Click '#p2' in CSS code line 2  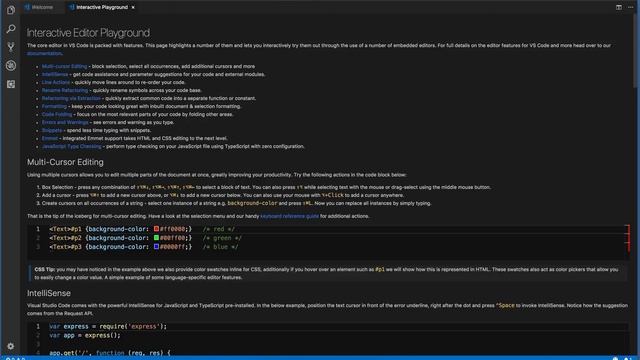click(x=76, y=238)
